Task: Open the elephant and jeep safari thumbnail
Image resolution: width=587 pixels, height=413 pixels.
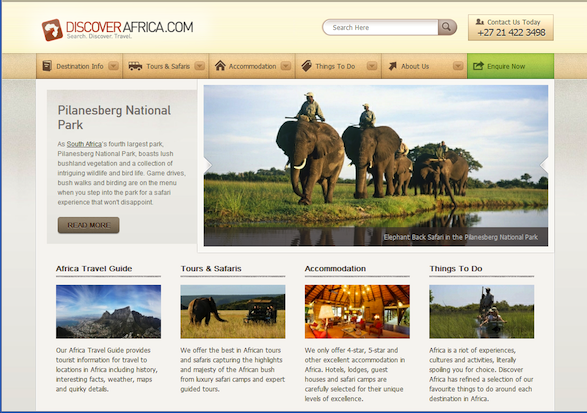Action: (233, 312)
